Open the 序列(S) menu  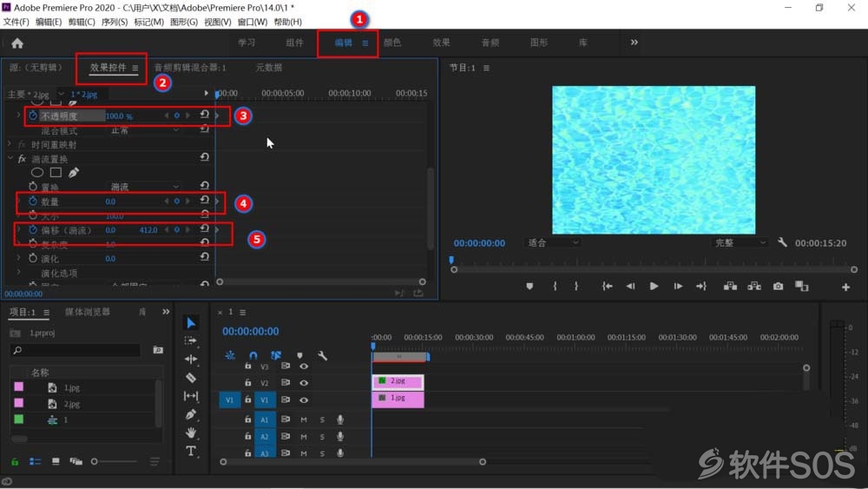click(x=114, y=22)
